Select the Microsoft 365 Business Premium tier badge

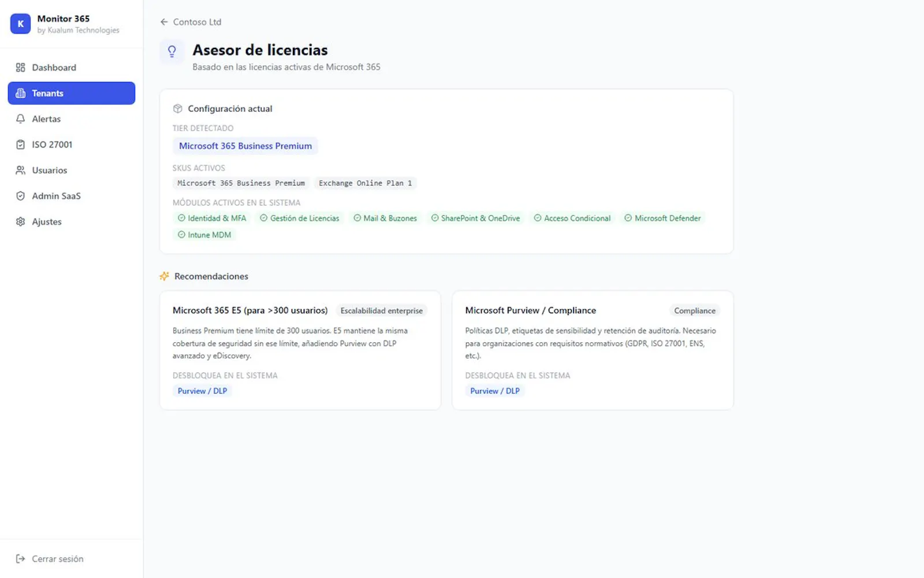pyautogui.click(x=245, y=146)
